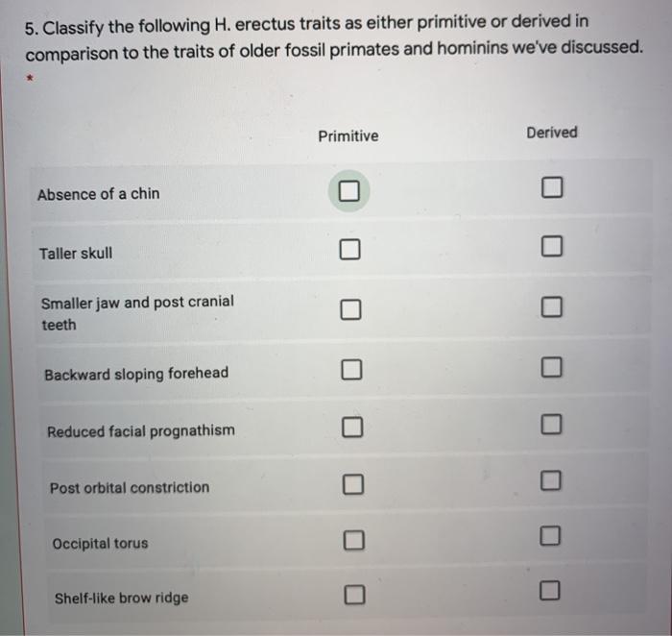The width and height of the screenshot is (672, 636).
Task: Select Primitive for Shelf-like brow ridge
Action: tap(355, 595)
